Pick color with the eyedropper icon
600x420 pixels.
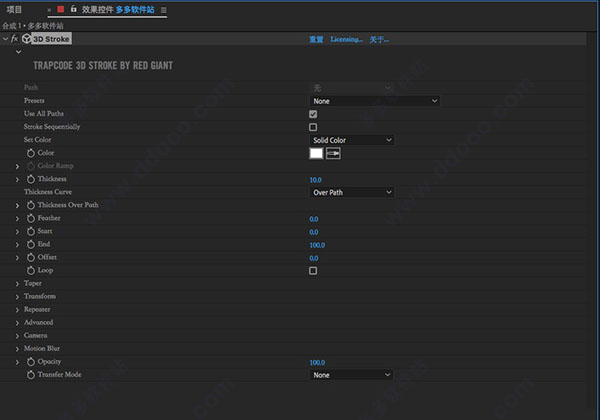333,153
